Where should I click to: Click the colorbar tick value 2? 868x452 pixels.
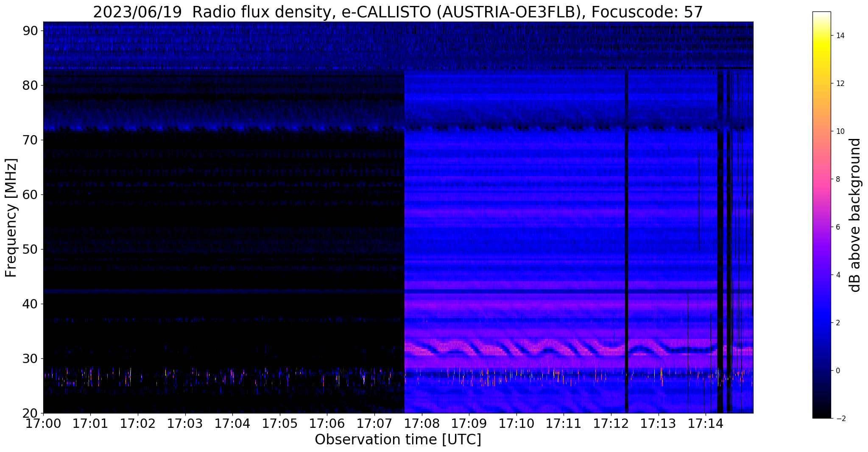837,323
